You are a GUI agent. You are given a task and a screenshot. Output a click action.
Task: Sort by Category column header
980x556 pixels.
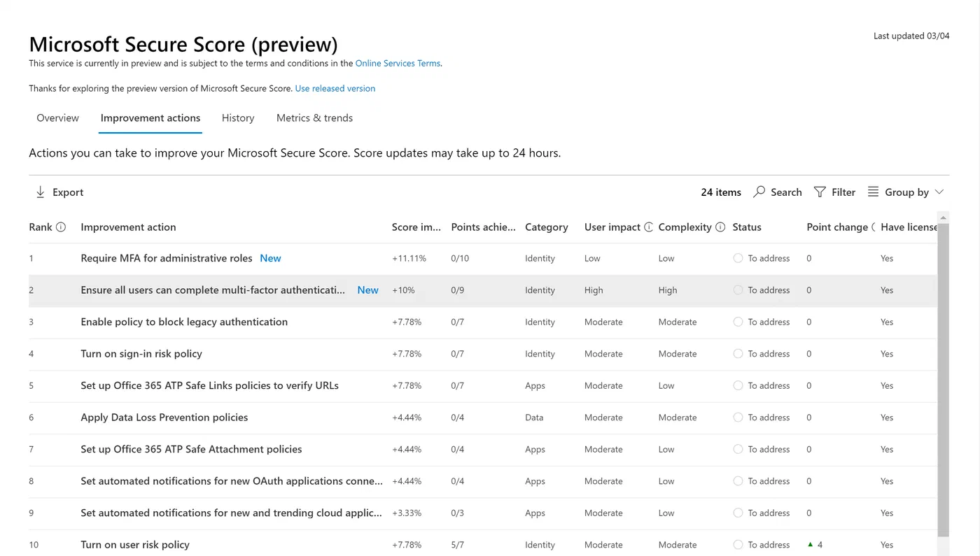[x=547, y=227]
